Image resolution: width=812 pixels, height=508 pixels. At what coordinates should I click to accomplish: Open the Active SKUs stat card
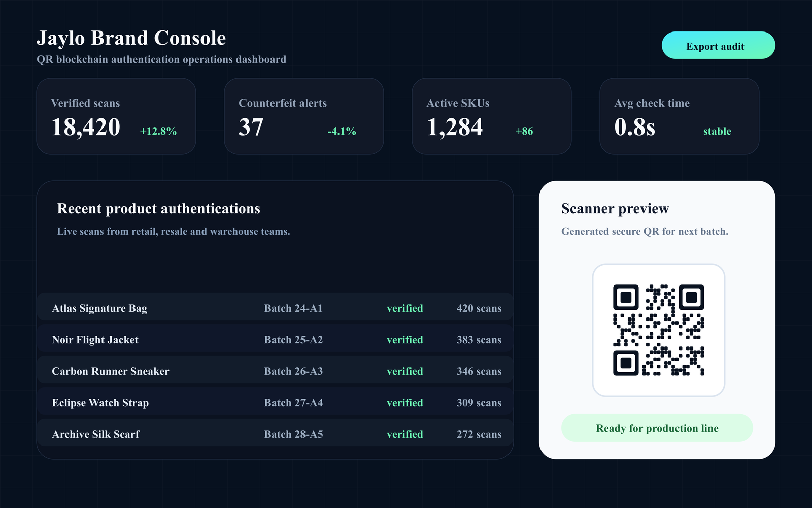(x=492, y=116)
